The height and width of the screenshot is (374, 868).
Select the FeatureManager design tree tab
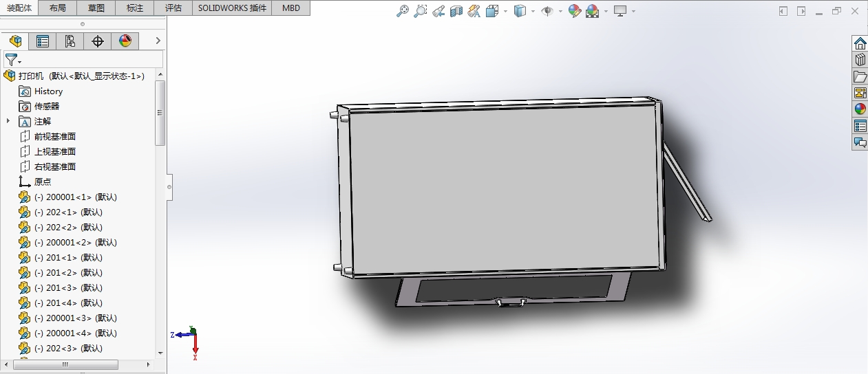tap(15, 41)
